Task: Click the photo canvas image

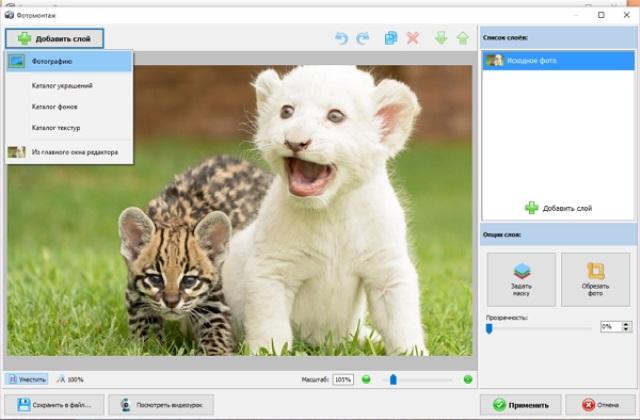Action: point(240,210)
